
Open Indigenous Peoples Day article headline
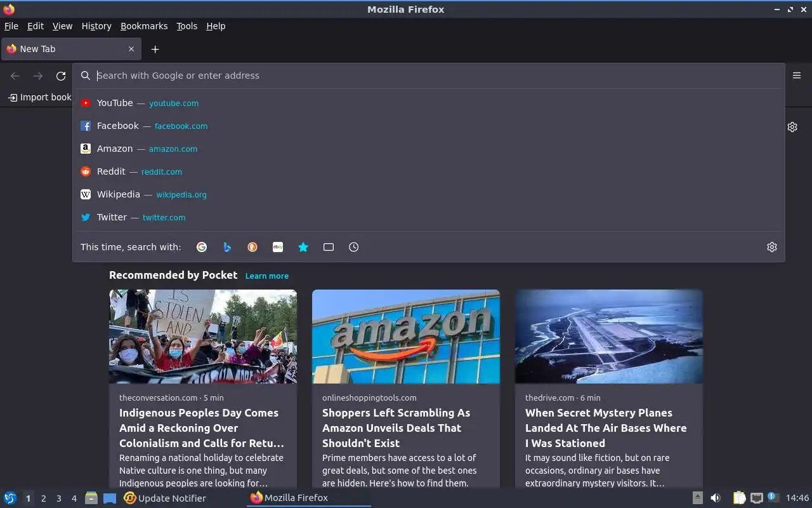(202, 428)
